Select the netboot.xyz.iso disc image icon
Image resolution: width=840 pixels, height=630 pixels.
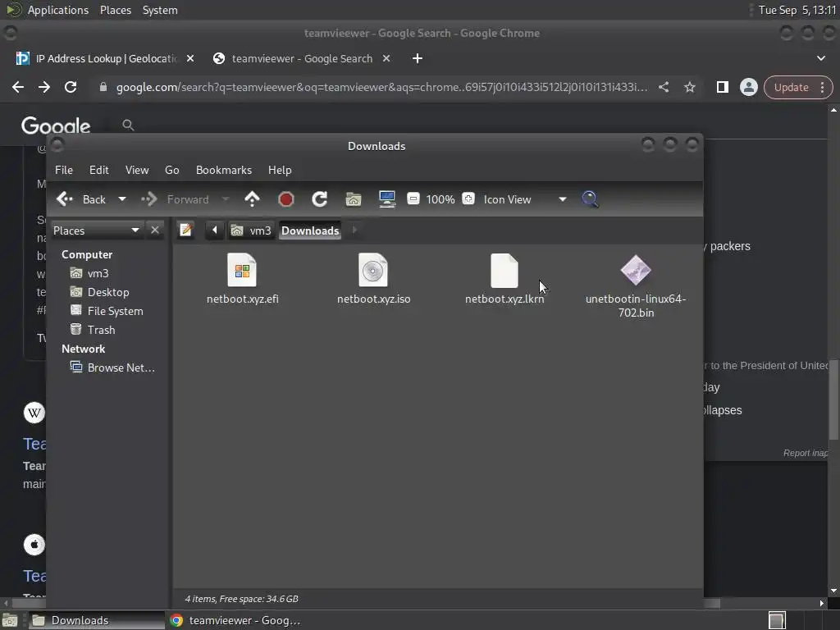coord(373,271)
